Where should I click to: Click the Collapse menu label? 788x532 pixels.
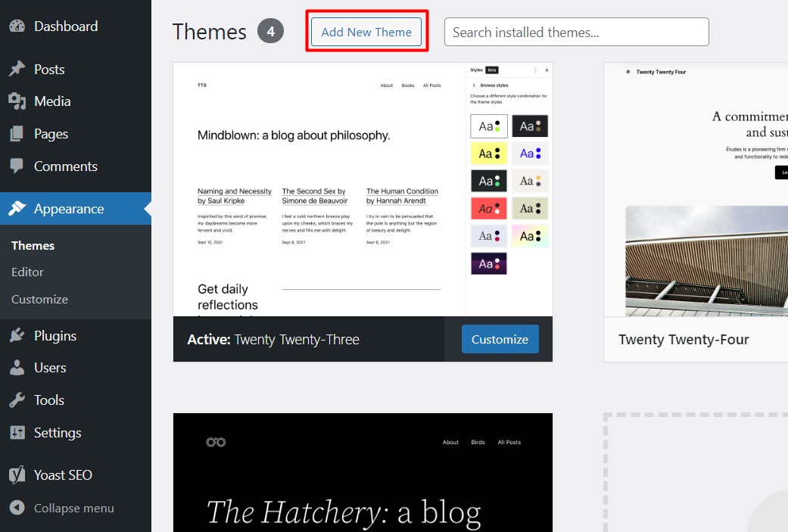(x=74, y=508)
